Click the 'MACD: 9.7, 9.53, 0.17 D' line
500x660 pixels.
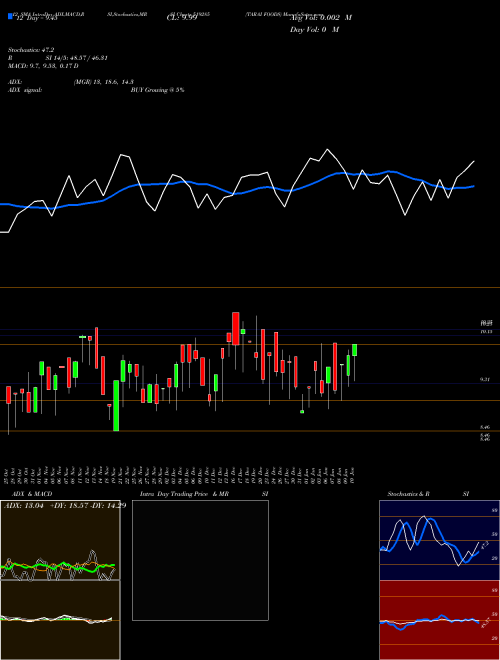click(43, 66)
